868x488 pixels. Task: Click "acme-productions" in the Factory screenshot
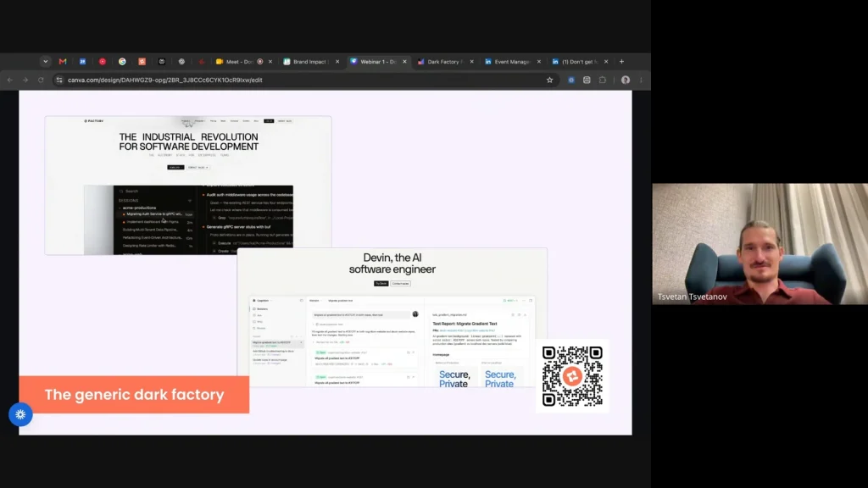point(139,208)
